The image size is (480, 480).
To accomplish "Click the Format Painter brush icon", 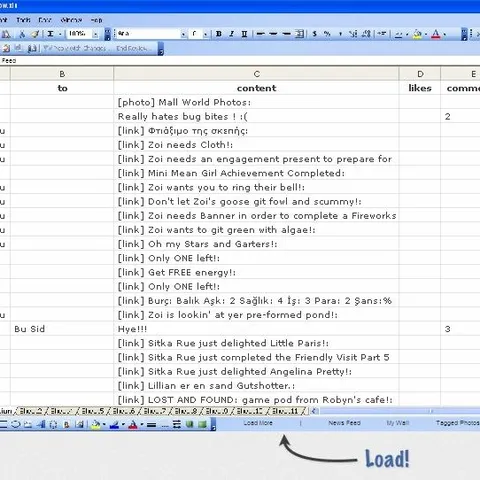I will 35,34.
